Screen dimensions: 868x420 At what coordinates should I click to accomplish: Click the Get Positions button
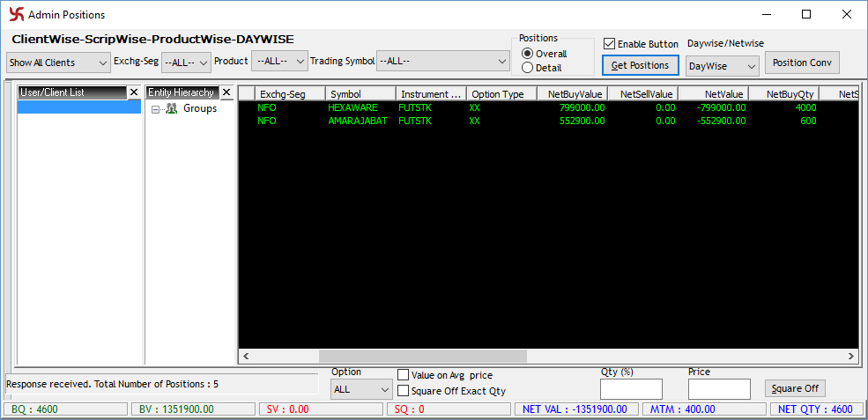[x=641, y=65]
